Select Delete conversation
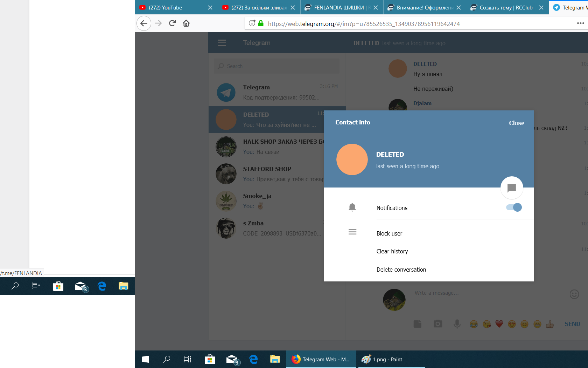588x368 pixels. click(401, 270)
